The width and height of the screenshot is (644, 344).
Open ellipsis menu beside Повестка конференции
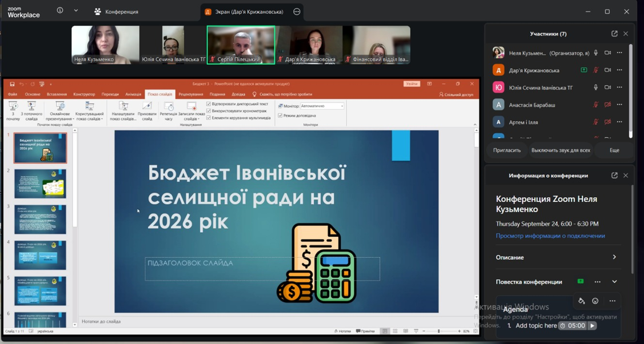(597, 281)
